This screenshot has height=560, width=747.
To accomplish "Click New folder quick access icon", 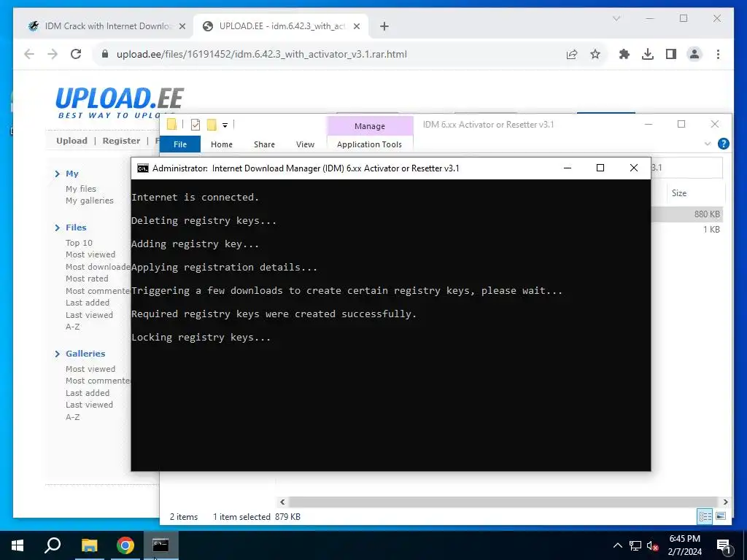I will click(212, 125).
